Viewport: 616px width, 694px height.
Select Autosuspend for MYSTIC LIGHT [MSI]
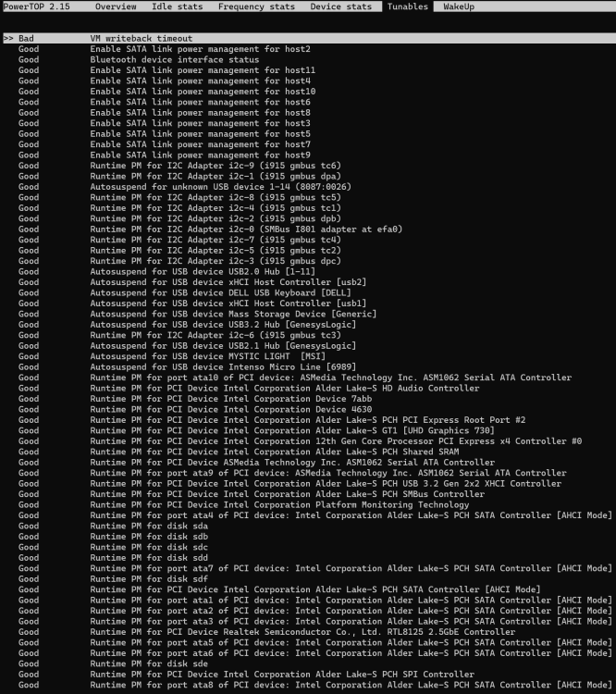[172, 357]
